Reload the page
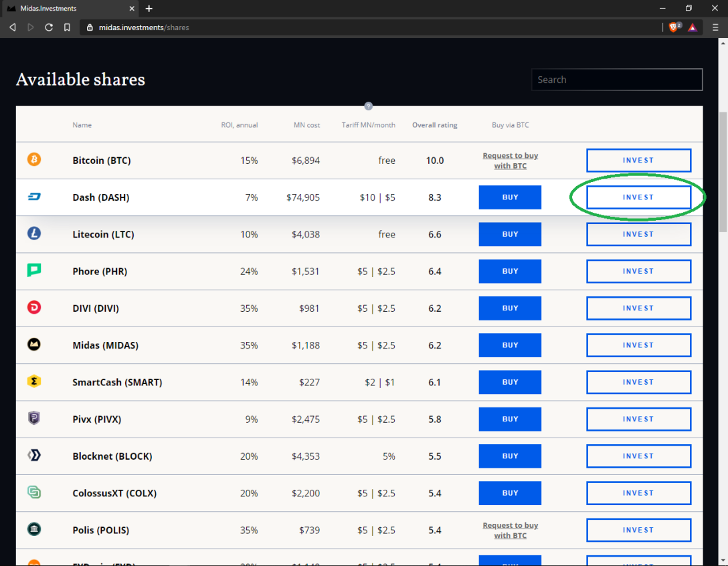 click(x=49, y=27)
